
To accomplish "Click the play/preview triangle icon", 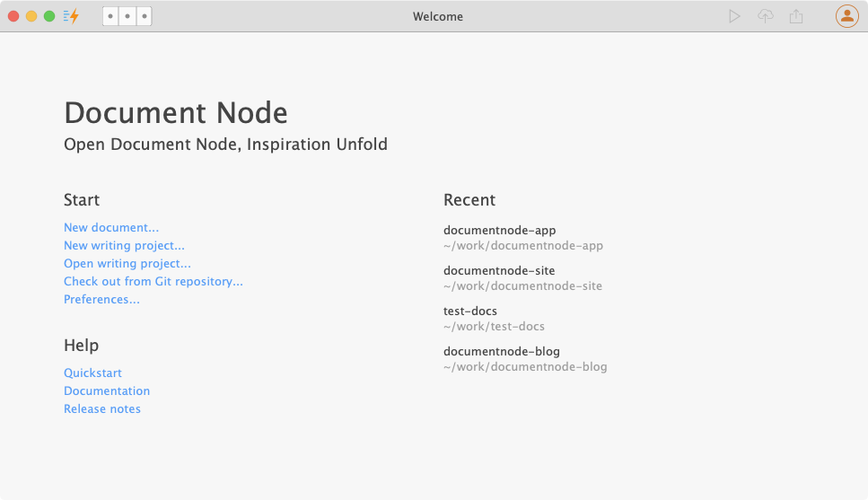I will pyautogui.click(x=734, y=16).
